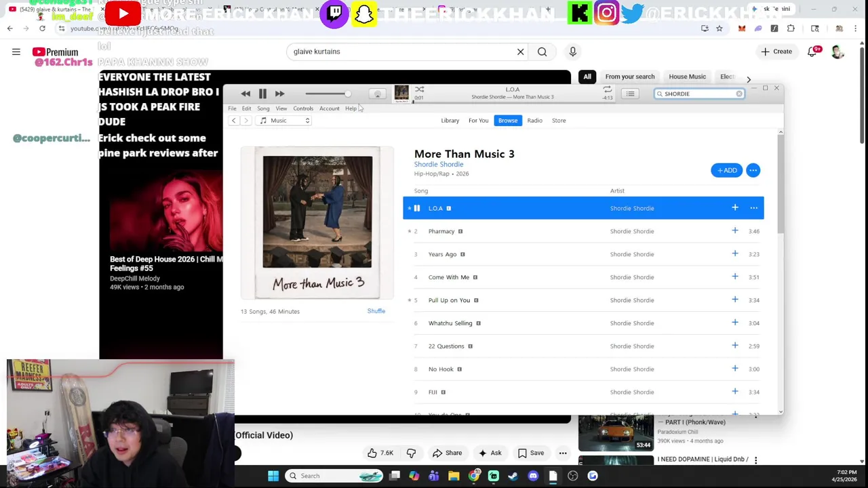Add Come With Me to library
Screen dimensions: 868x488
point(735,277)
